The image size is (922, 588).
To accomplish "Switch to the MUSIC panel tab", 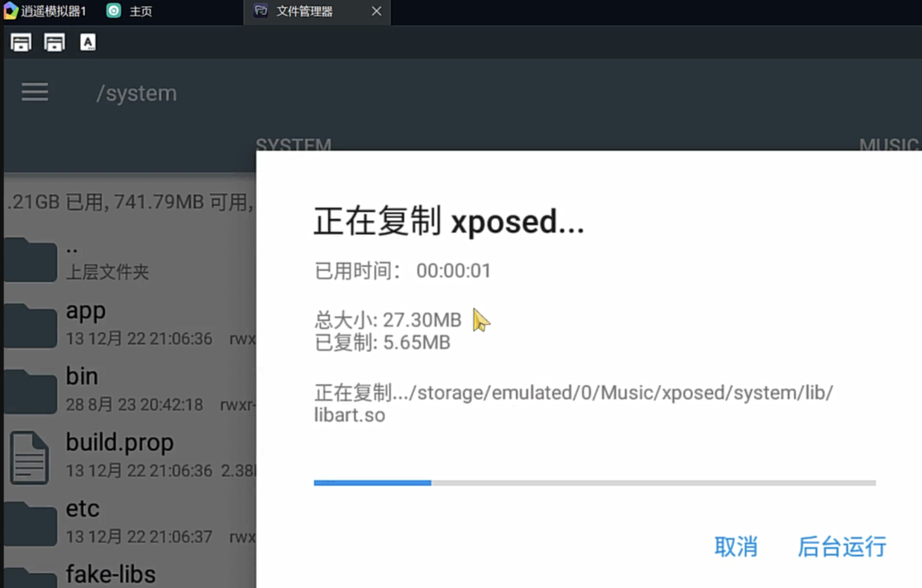I will [x=888, y=144].
